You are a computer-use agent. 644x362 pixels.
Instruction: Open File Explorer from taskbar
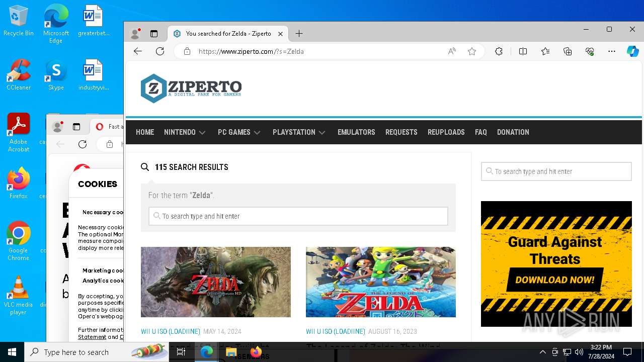[231, 352]
